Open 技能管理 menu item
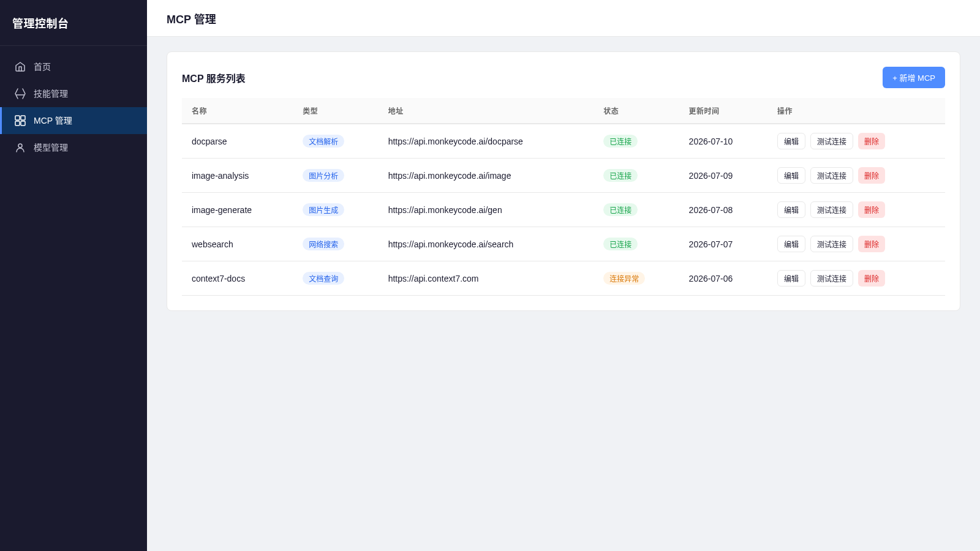The width and height of the screenshot is (980, 551). [73, 94]
